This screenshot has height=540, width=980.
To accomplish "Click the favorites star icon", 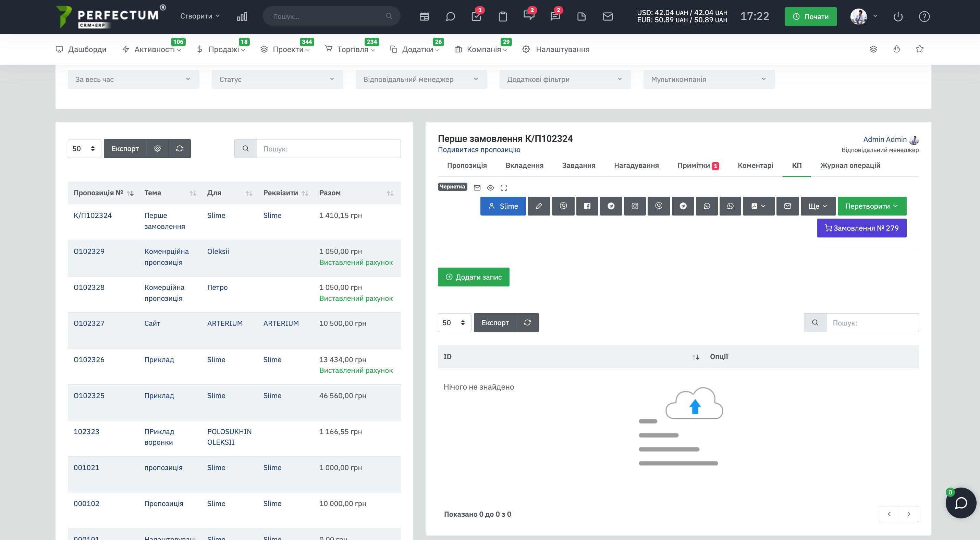I will 919,49.
